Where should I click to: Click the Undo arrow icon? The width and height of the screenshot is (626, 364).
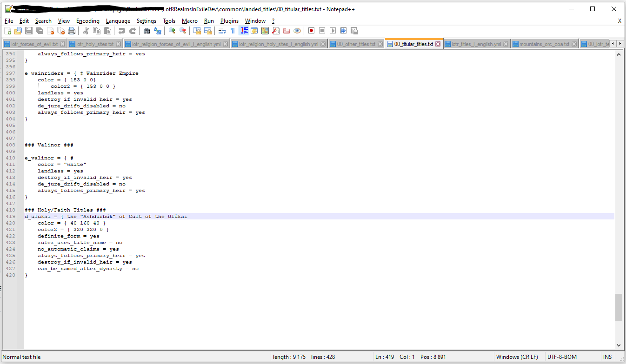click(x=122, y=31)
